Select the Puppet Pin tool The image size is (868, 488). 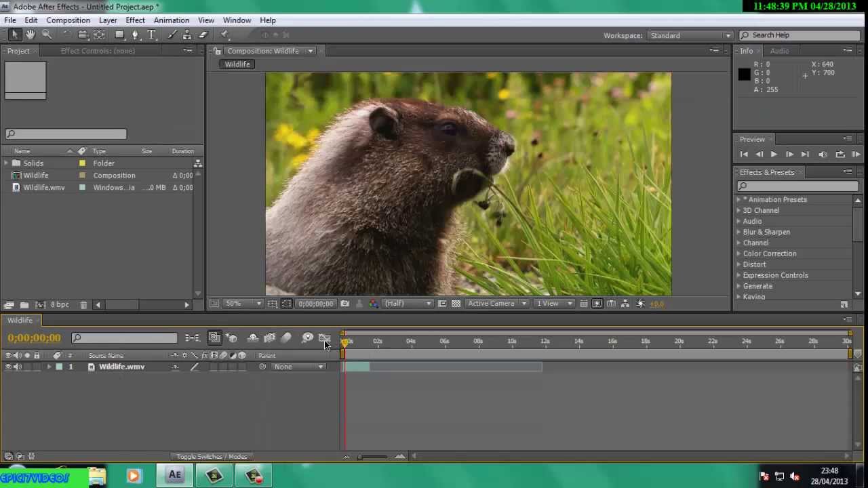pos(225,35)
